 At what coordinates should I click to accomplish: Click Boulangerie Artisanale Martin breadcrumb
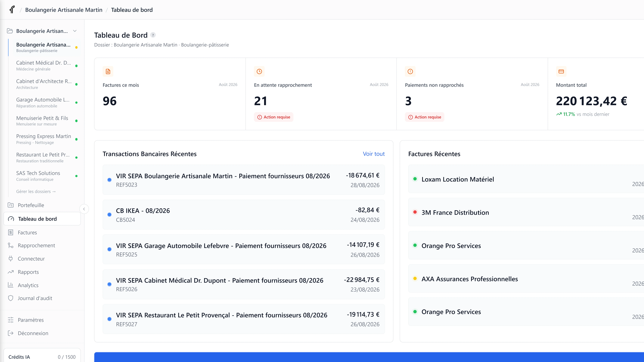(x=64, y=10)
